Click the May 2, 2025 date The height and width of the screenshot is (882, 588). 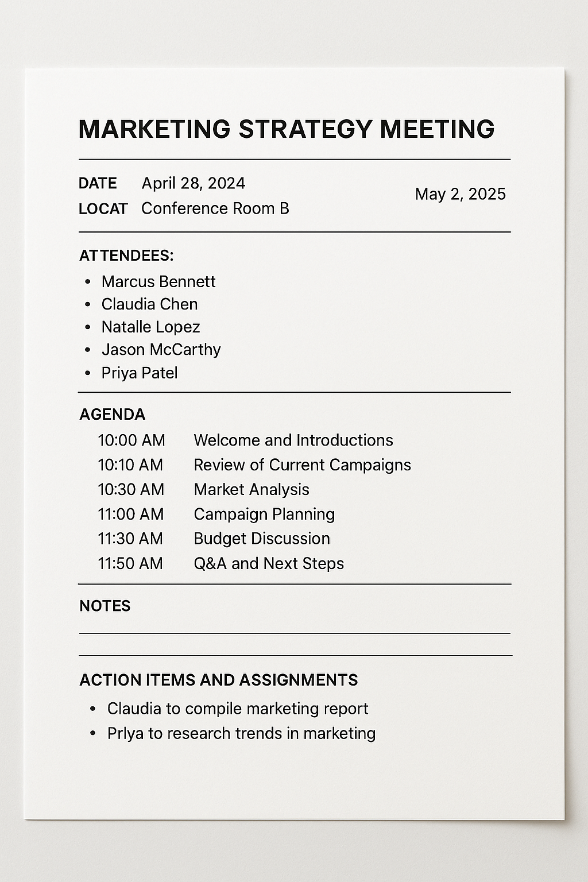[460, 194]
